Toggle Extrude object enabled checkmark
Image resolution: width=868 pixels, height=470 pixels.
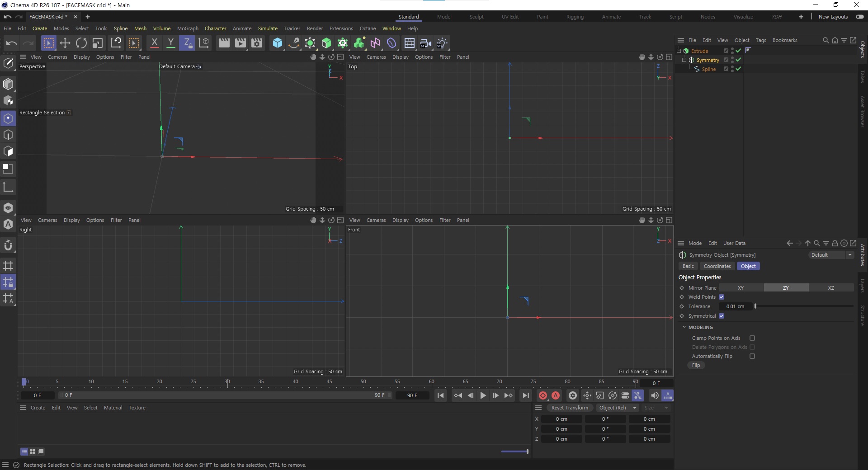pyautogui.click(x=738, y=51)
